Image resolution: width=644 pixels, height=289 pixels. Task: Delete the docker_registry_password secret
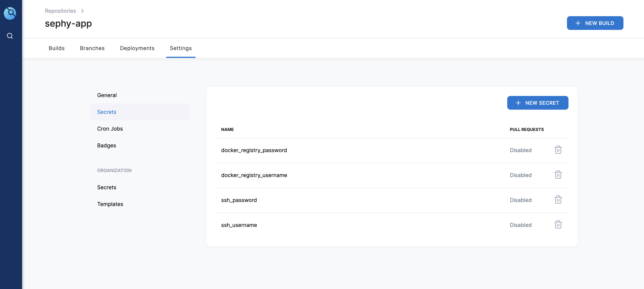point(558,150)
